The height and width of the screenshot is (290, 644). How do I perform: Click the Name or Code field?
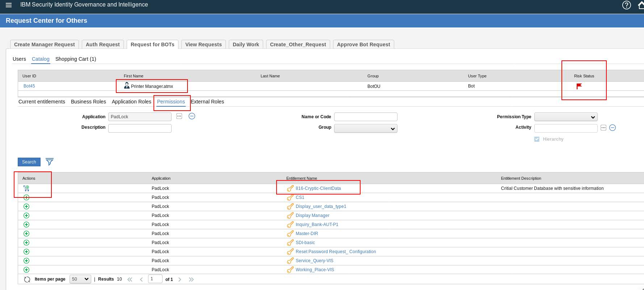pyautogui.click(x=366, y=117)
